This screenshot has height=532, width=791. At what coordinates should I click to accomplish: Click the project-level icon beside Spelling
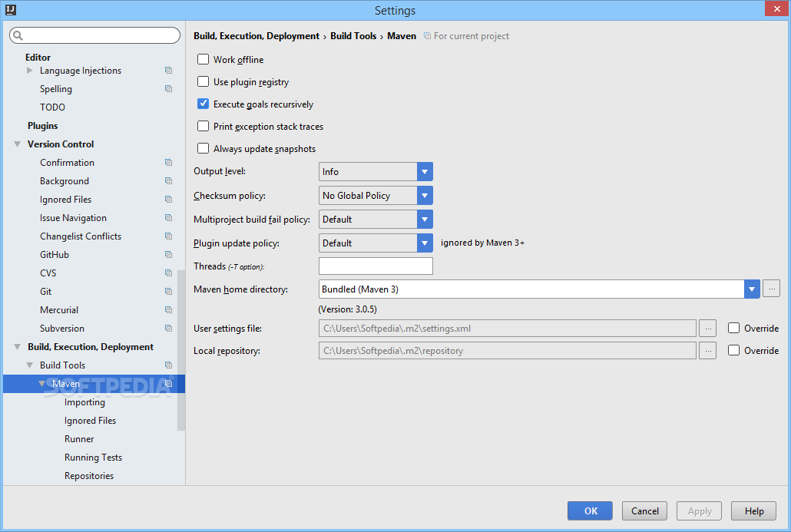tap(168, 89)
